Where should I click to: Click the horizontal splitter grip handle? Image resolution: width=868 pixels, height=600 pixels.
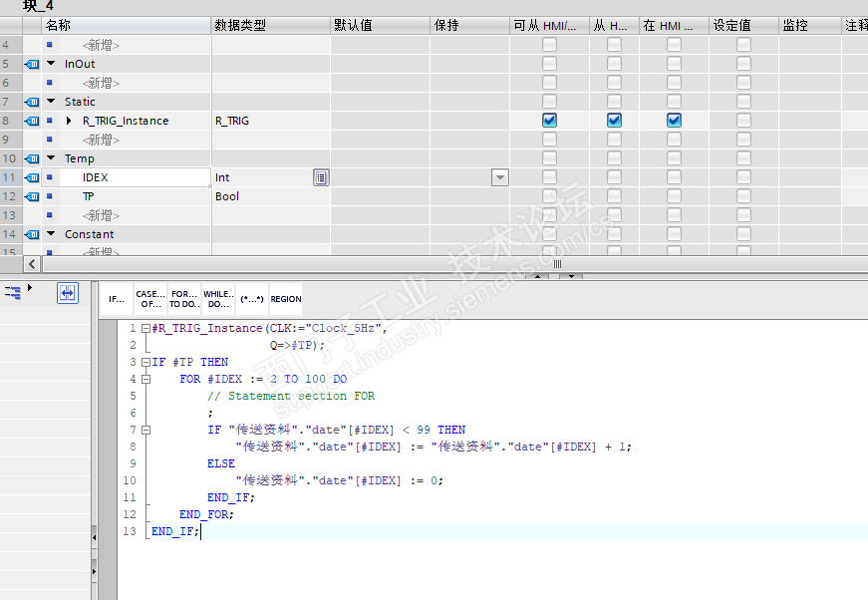click(x=557, y=264)
